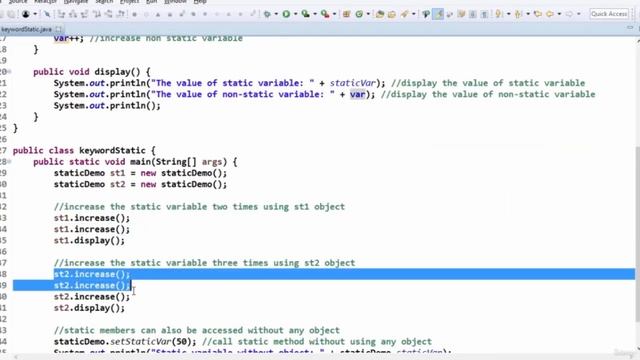Click the Back navigation arrow icon

[x=550, y=14]
